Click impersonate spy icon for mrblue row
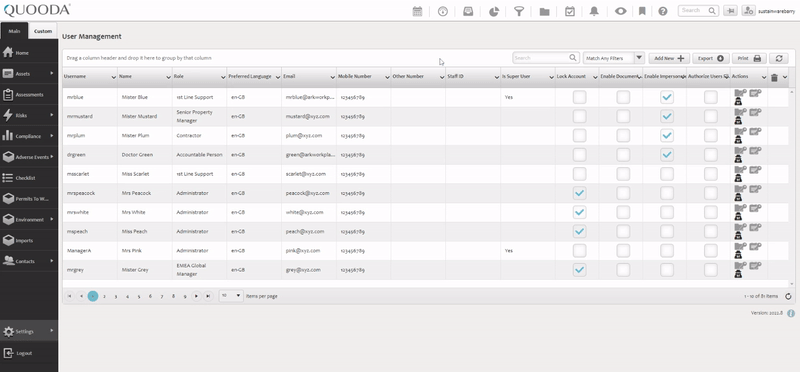This screenshot has height=372, width=800. [738, 102]
